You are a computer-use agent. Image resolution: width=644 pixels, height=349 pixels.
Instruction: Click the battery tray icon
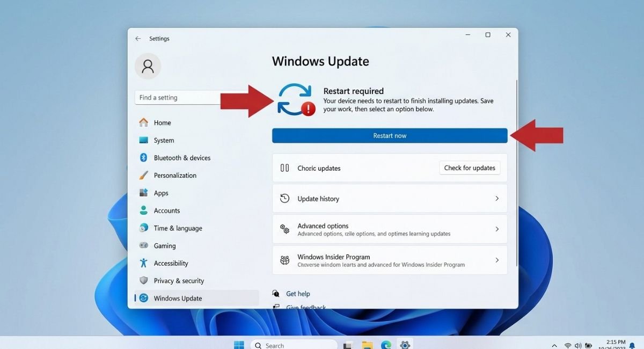pyautogui.click(x=588, y=346)
